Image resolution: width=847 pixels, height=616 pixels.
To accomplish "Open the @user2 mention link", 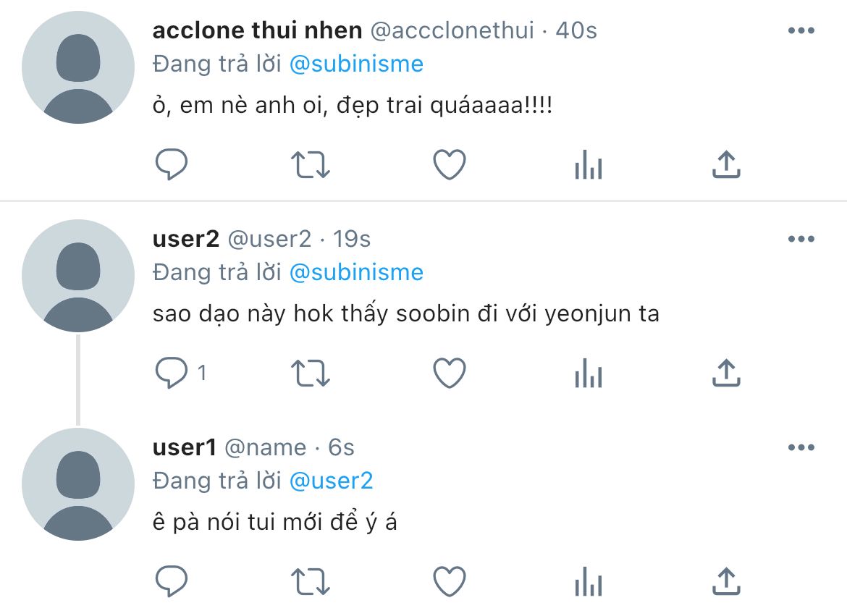I will click(331, 481).
